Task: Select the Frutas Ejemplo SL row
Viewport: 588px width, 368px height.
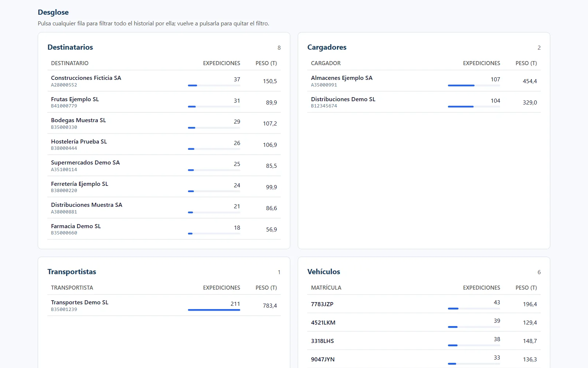Action: click(164, 102)
